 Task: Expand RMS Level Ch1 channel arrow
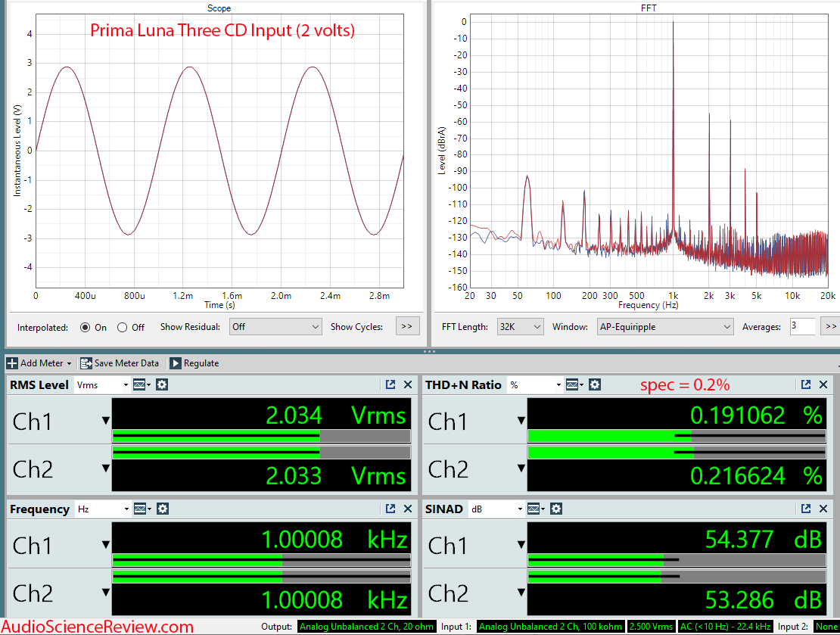tap(105, 421)
